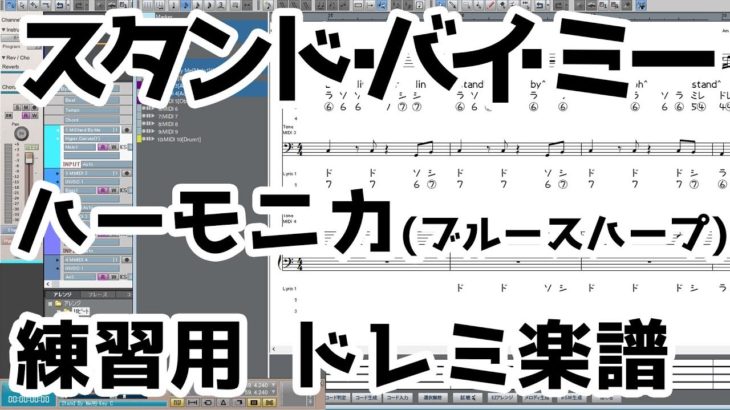
Task: Click the コード入力 button
Action: tap(397, 398)
